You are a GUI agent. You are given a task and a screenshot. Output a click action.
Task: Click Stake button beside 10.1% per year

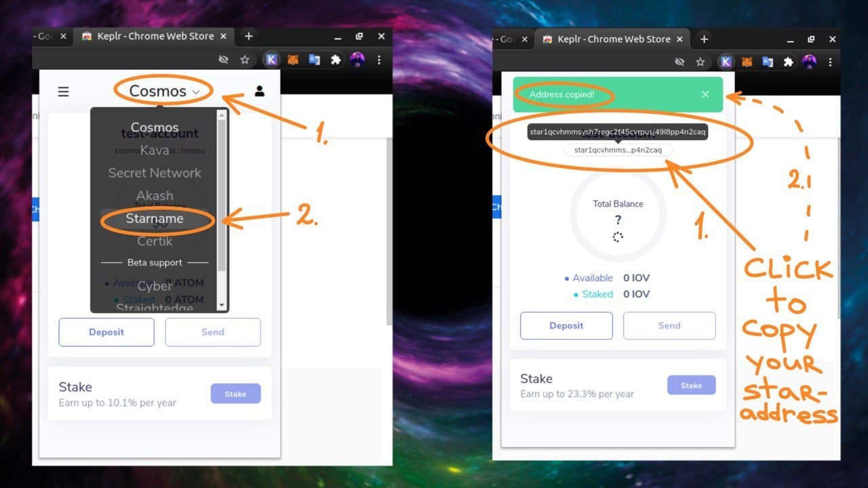[x=235, y=394]
